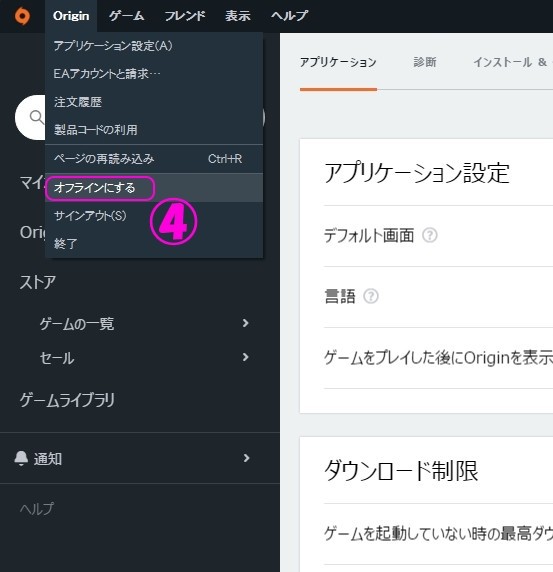Click the アプリケーション設定 heading
This screenshot has width=553, height=572.
coord(417,173)
